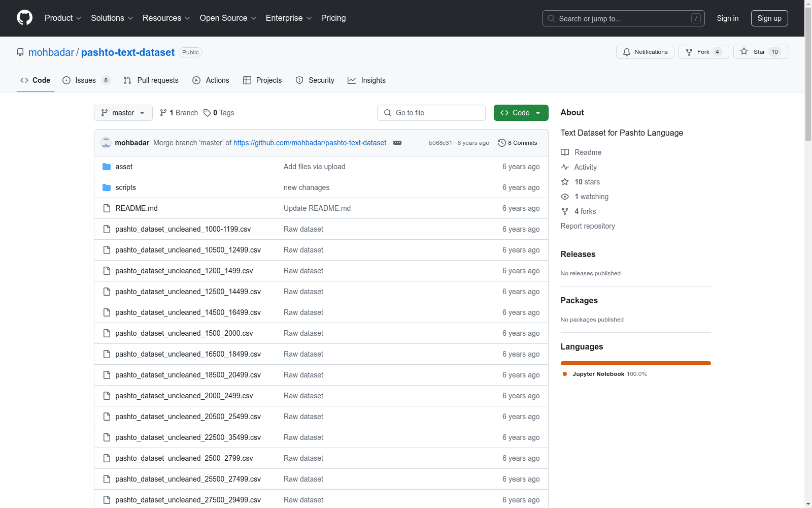Switch to the Issues tab
The height and width of the screenshot is (508, 812).
pyautogui.click(x=86, y=80)
